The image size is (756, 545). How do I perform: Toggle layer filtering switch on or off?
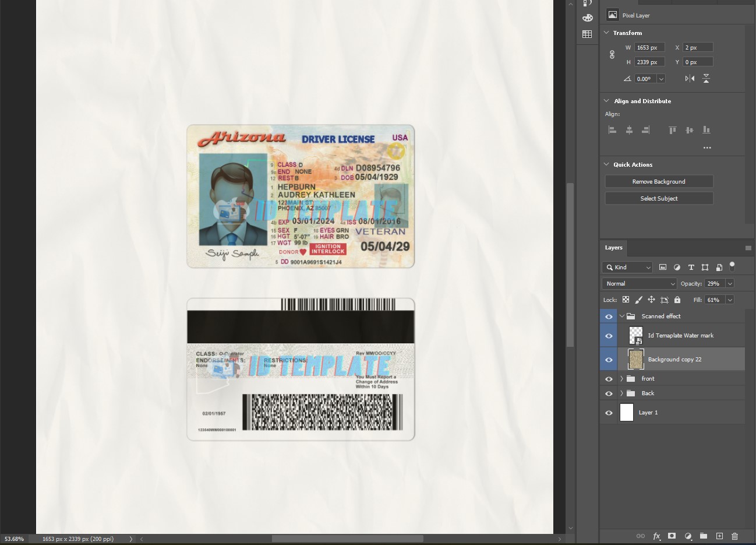[732, 266]
